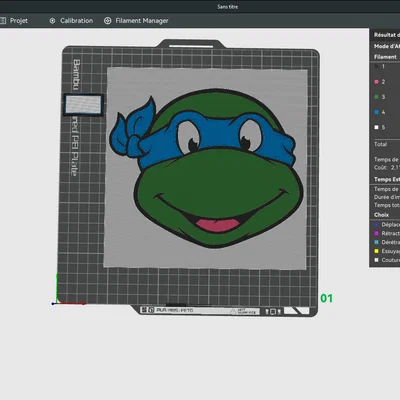Toggle Déplacement display in Choix list
This screenshot has width=400, height=400.
376,225
